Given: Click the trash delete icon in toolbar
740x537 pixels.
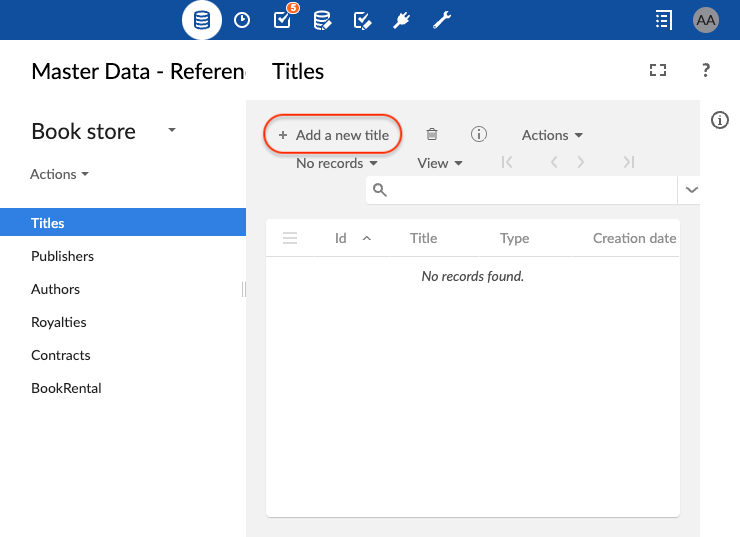Looking at the screenshot, I should (432, 135).
